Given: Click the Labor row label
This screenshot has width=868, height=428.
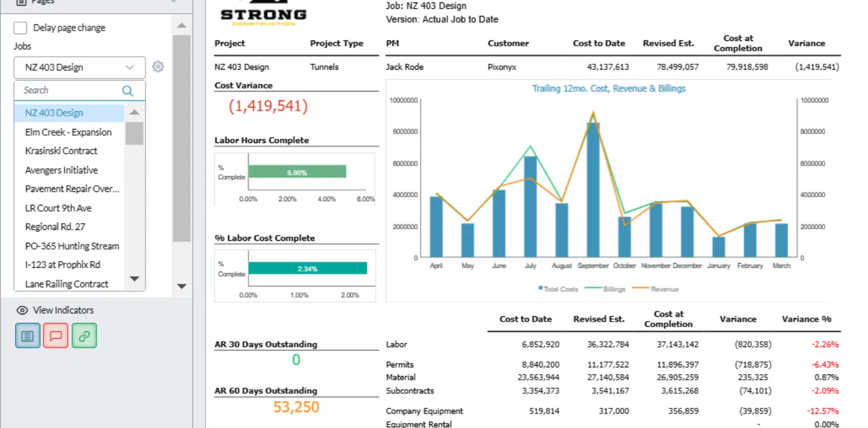Looking at the screenshot, I should [397, 344].
